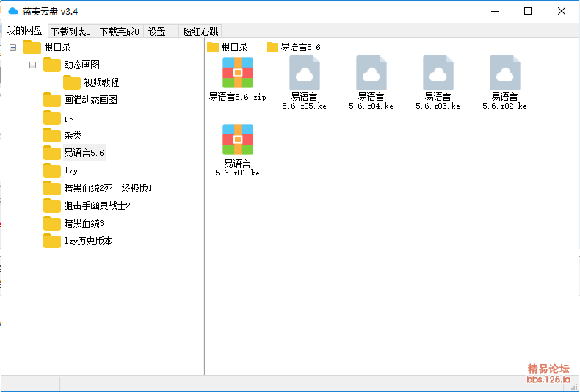The height and width of the screenshot is (392, 580).
Task: Minimize the 蓝奏云盘 window
Action: [495, 12]
